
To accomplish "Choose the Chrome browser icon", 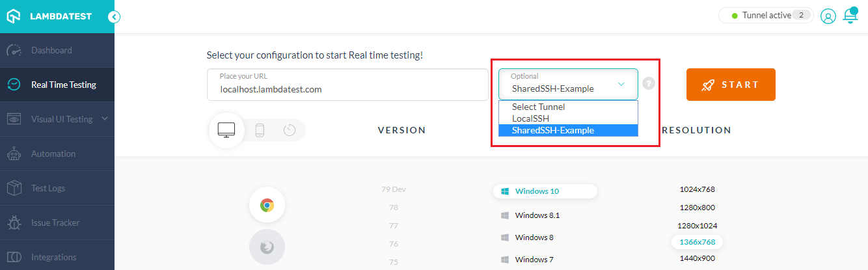I will (267, 206).
